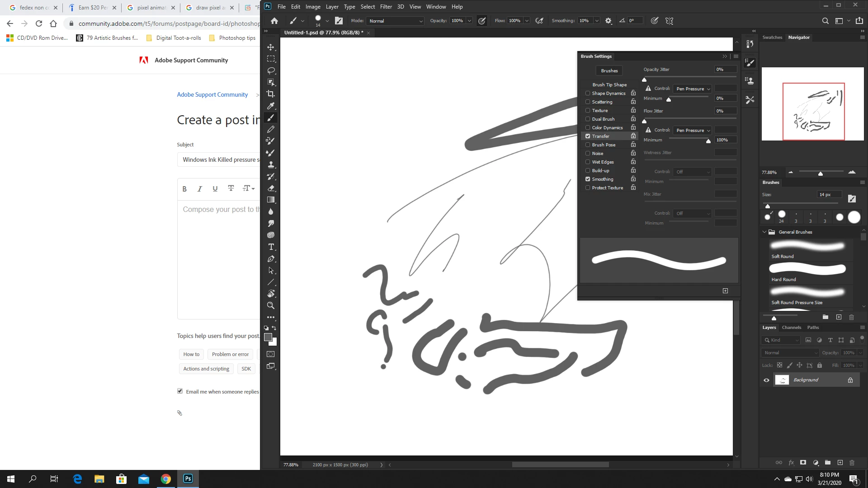Enable Scattering checkbox

[588, 102]
